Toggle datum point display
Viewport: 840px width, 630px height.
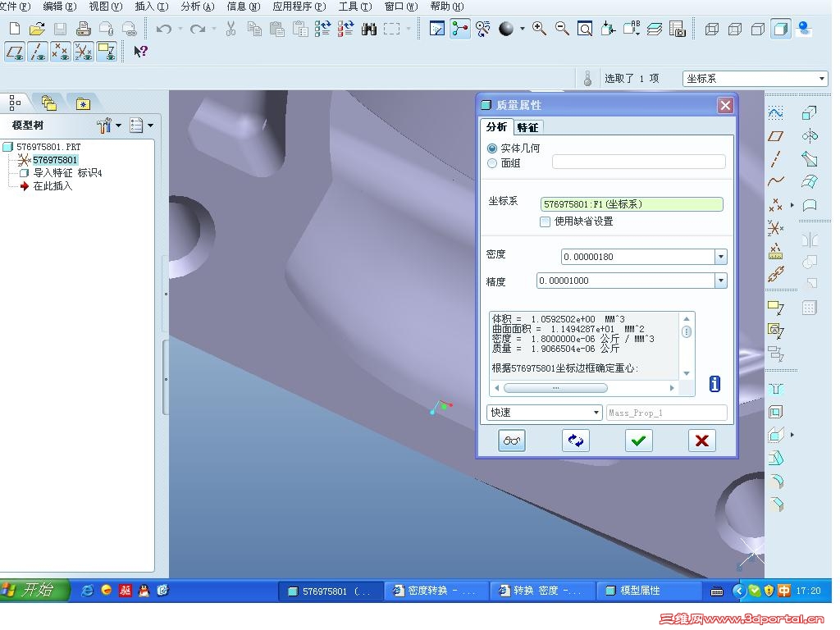click(60, 52)
